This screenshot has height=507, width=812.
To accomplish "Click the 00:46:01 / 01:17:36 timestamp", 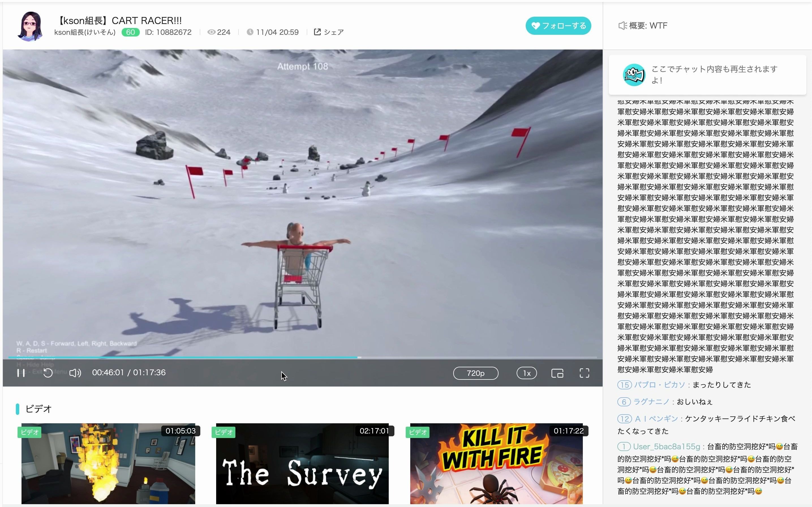I will tap(129, 372).
